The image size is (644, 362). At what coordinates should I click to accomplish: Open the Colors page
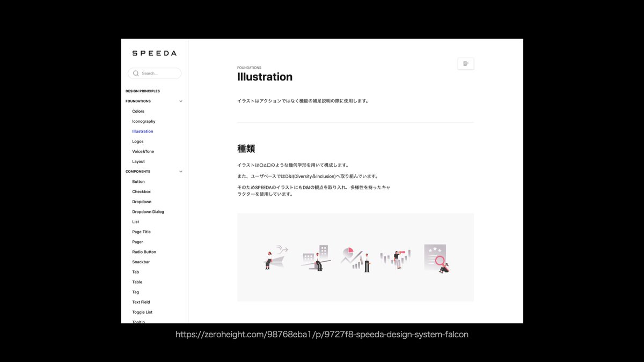coord(138,112)
